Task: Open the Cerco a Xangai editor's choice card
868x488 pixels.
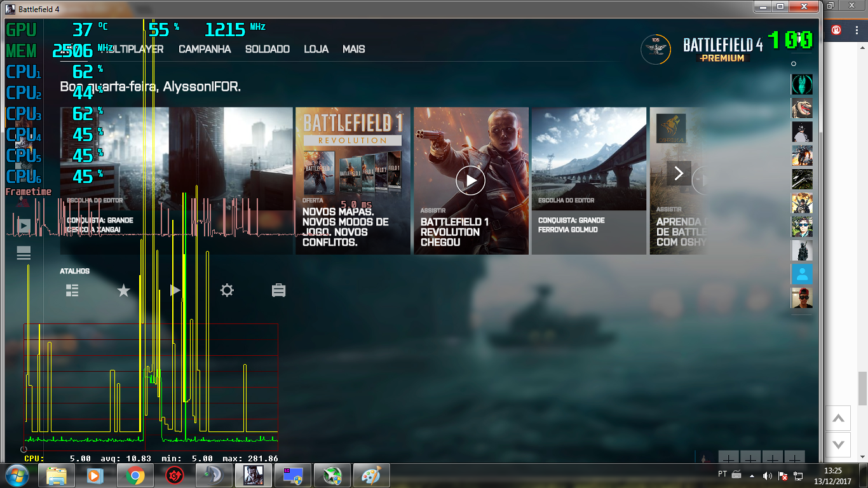Action: [176, 180]
